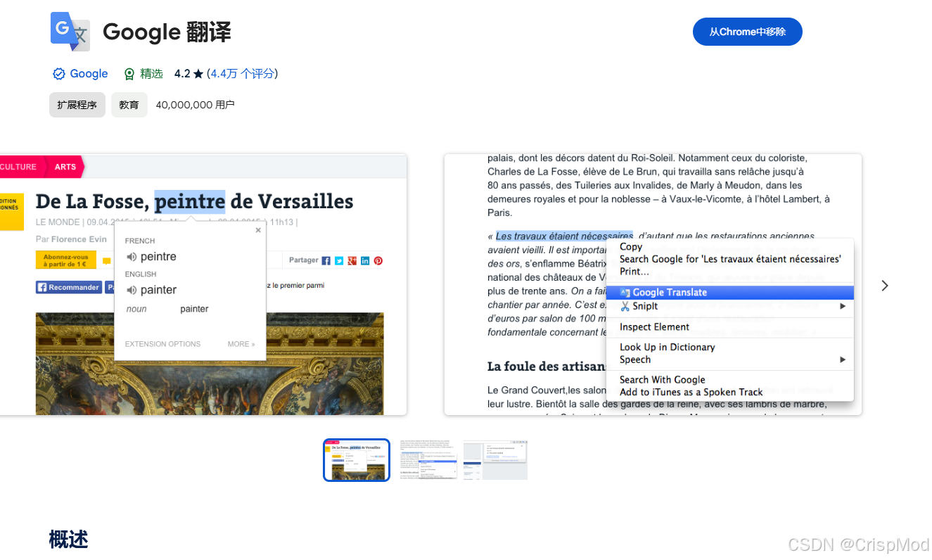Image resolution: width=932 pixels, height=560 pixels.
Task: Close the translation popup with X
Action: [258, 230]
